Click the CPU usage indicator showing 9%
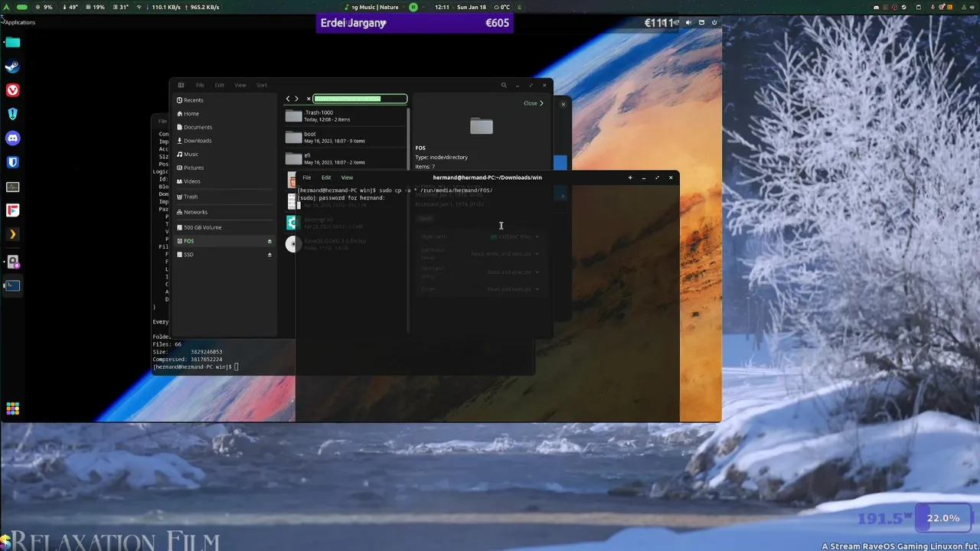Viewport: 980px width, 551px height. point(44,7)
